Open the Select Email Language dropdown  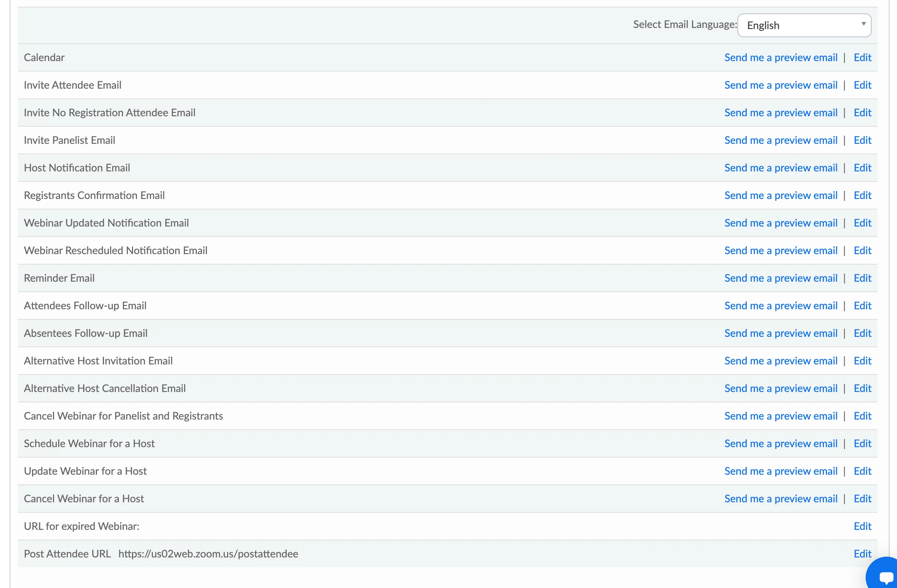804,25
